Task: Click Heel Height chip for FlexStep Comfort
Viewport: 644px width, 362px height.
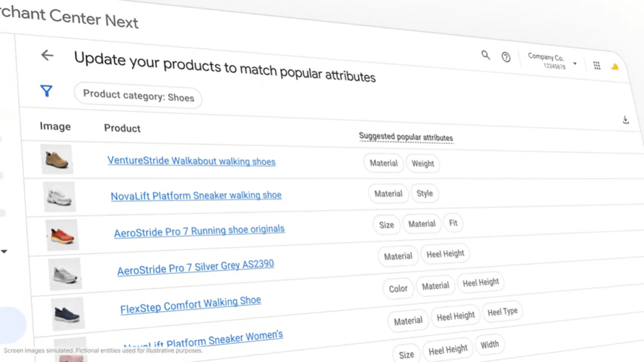Action: click(480, 283)
